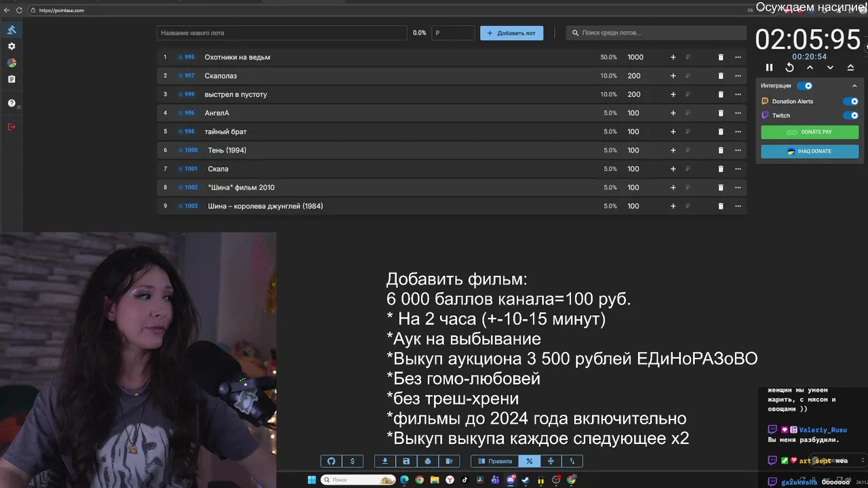This screenshot has height=488, width=868.
Task: Decrease timer with the down chevron
Action: coord(830,68)
